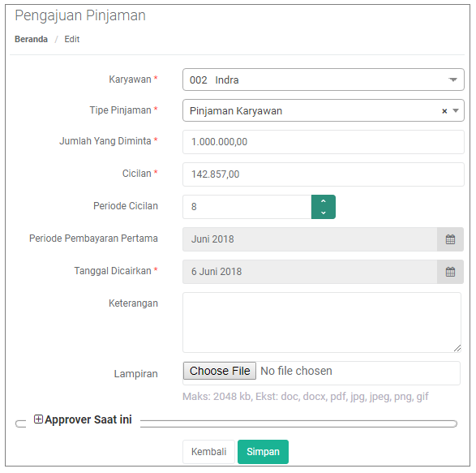
Task: Save the form with Simpan
Action: [x=263, y=452]
